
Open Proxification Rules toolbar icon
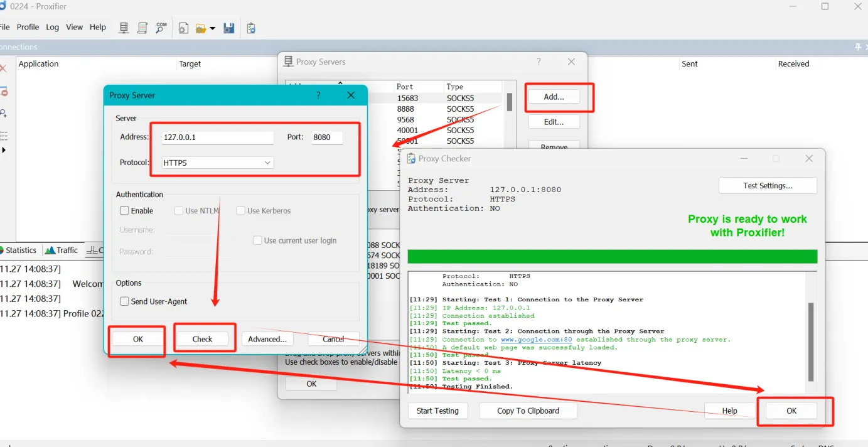point(142,28)
